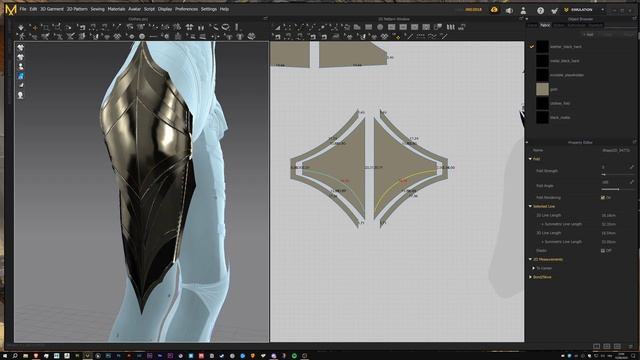Click the + Add button in Object Browser
The width and height of the screenshot is (640, 360).
click(588, 35)
